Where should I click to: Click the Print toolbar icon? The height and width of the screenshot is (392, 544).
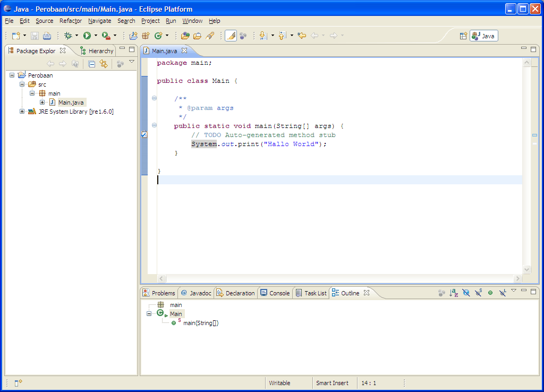point(47,36)
